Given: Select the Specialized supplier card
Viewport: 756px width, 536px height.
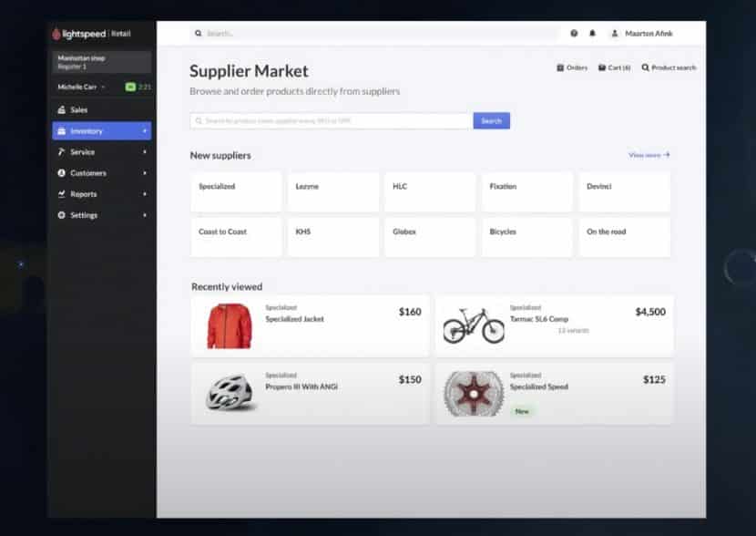Looking at the screenshot, I should coord(236,191).
